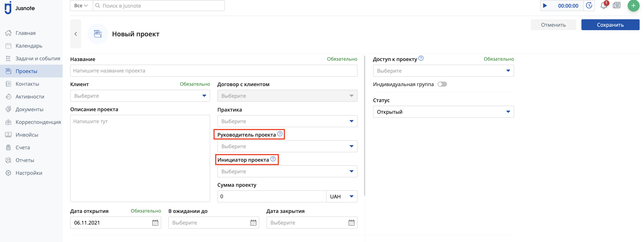The width and height of the screenshot is (644, 242).
Task: Open the Инициатор проекта select box
Action: pos(287,171)
